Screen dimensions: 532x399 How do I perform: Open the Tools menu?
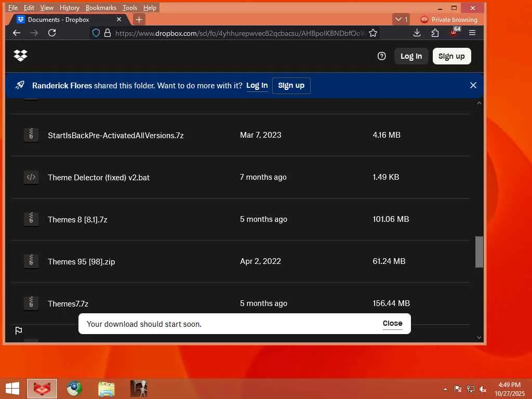pyautogui.click(x=130, y=7)
